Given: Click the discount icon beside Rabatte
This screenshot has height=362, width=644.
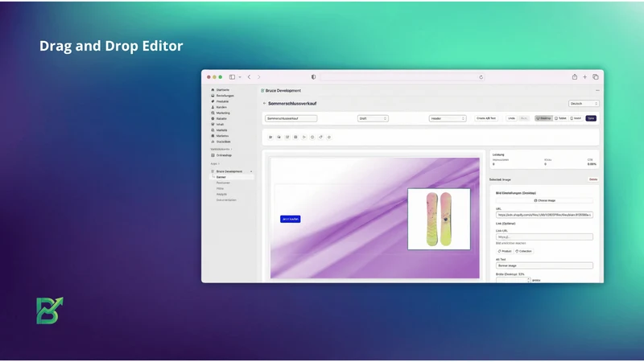Looking at the screenshot, I should click(213, 118).
